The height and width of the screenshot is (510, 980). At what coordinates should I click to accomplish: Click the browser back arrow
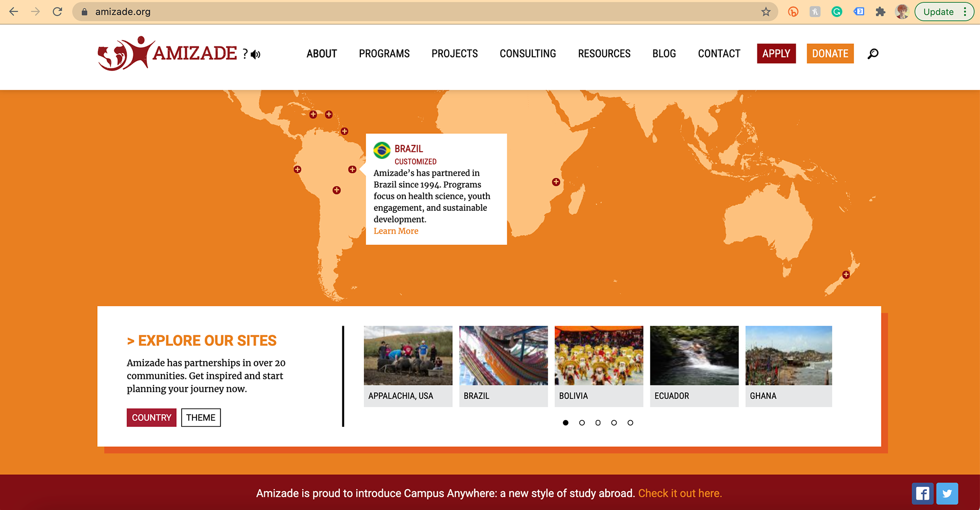click(14, 11)
